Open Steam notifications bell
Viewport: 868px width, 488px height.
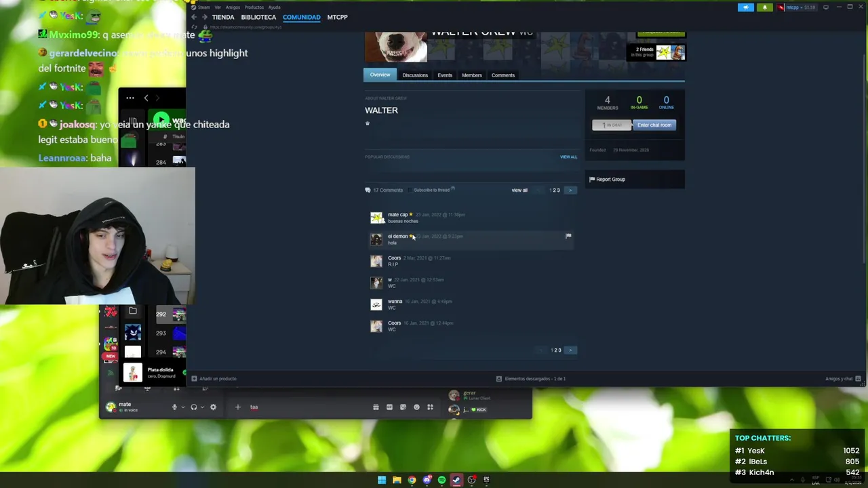[764, 7]
